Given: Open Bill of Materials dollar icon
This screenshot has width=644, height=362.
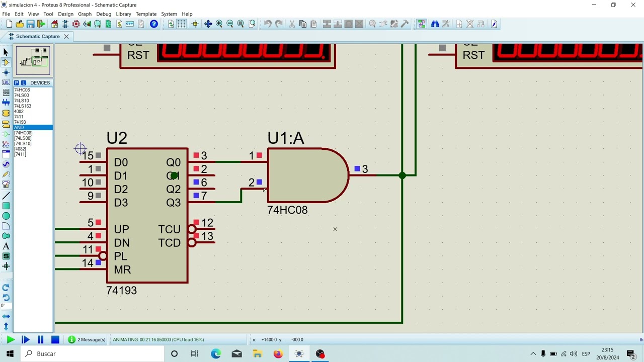Looking at the screenshot, I should tap(119, 24).
